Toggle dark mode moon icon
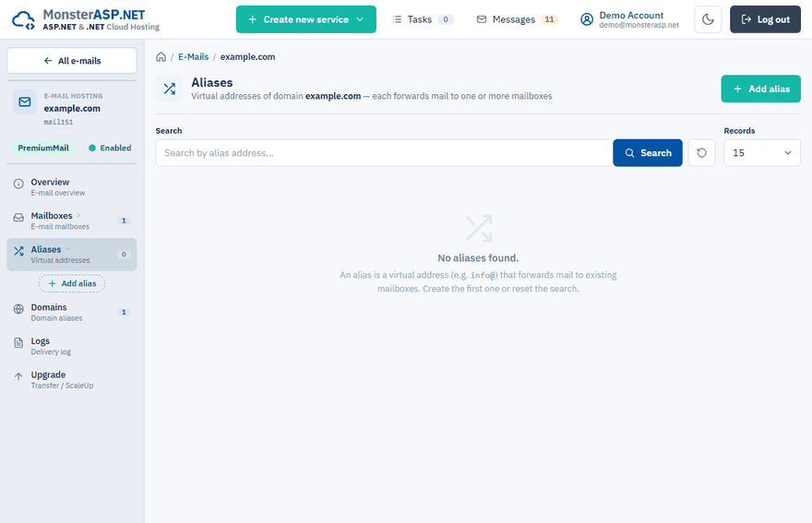Viewport: 812px width, 523px height. pos(708,19)
